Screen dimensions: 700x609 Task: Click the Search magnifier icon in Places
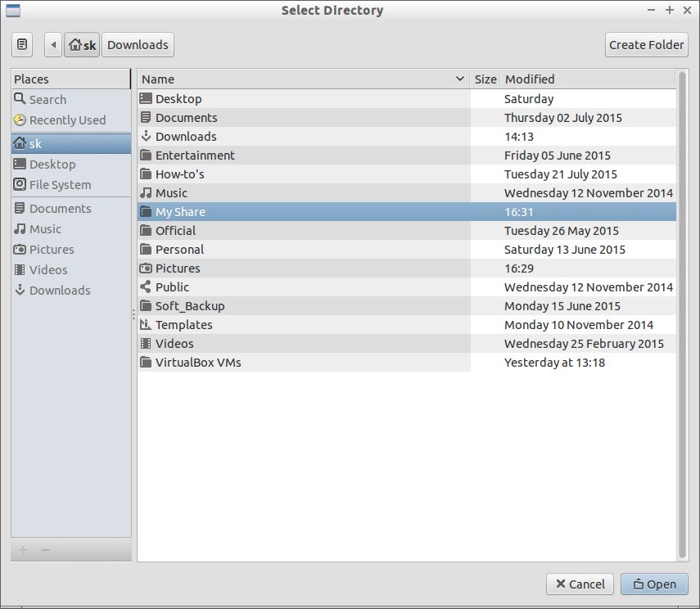[20, 99]
